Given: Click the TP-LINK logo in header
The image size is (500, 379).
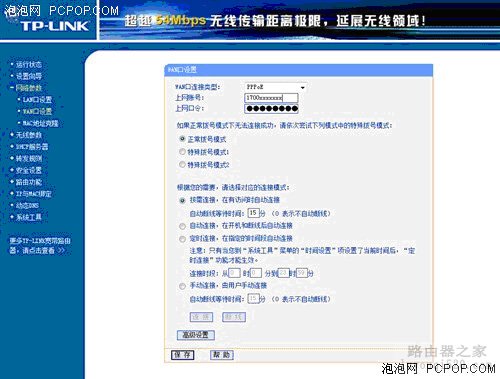Looking at the screenshot, I should [x=55, y=26].
